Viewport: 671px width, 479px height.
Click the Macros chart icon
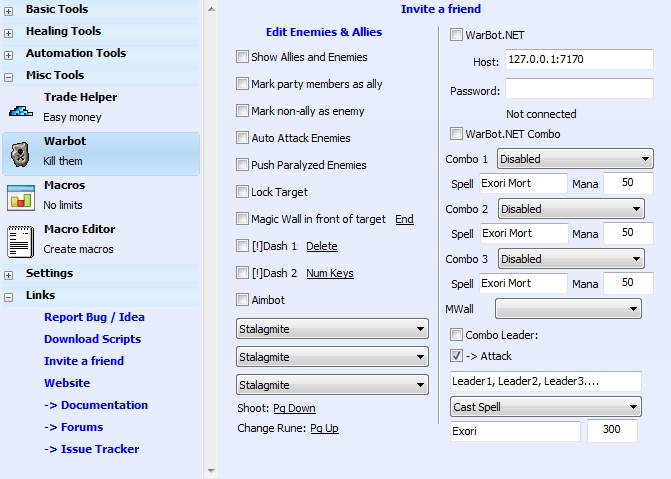click(21, 197)
